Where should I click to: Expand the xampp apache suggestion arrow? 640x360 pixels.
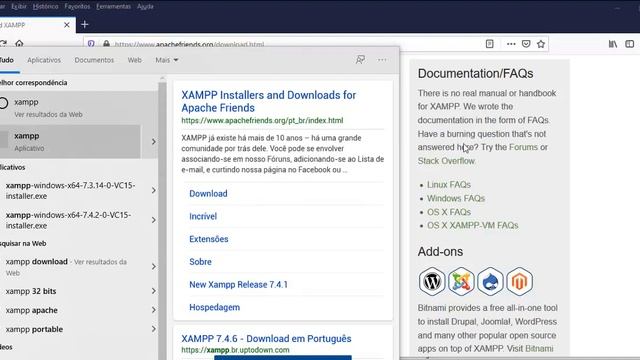153,310
